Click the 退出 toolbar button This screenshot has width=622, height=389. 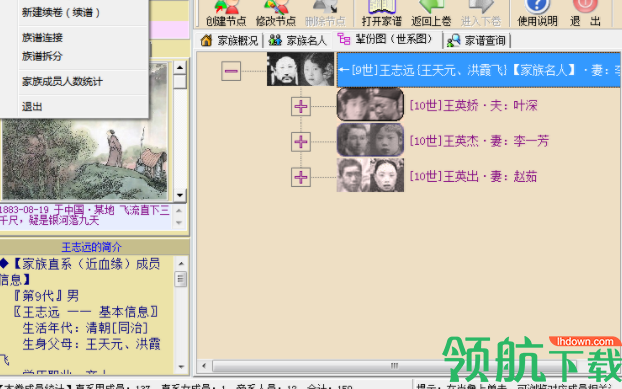(x=585, y=13)
